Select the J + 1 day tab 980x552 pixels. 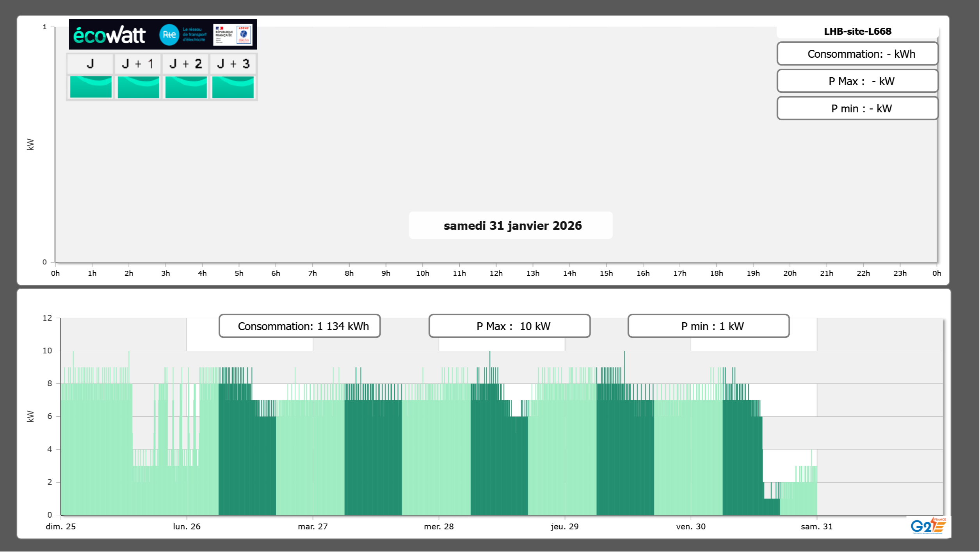click(x=138, y=64)
